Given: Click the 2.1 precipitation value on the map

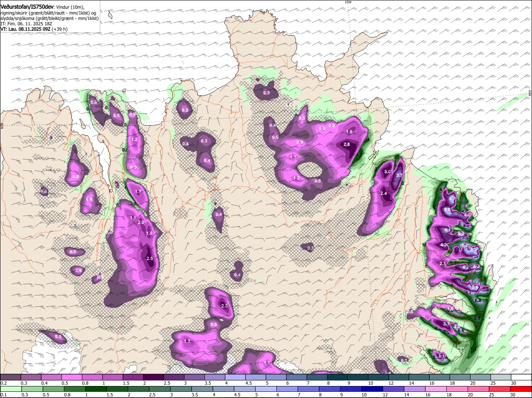Looking at the screenshot, I should click(443, 264).
